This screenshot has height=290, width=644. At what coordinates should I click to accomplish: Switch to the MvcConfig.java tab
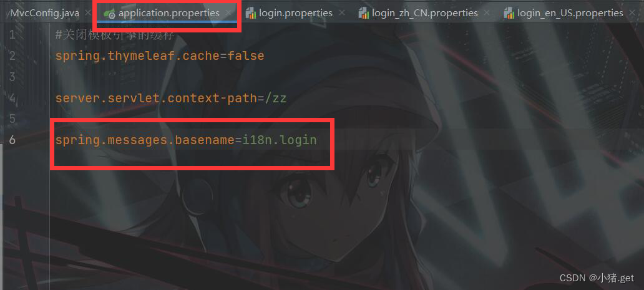tap(44, 13)
